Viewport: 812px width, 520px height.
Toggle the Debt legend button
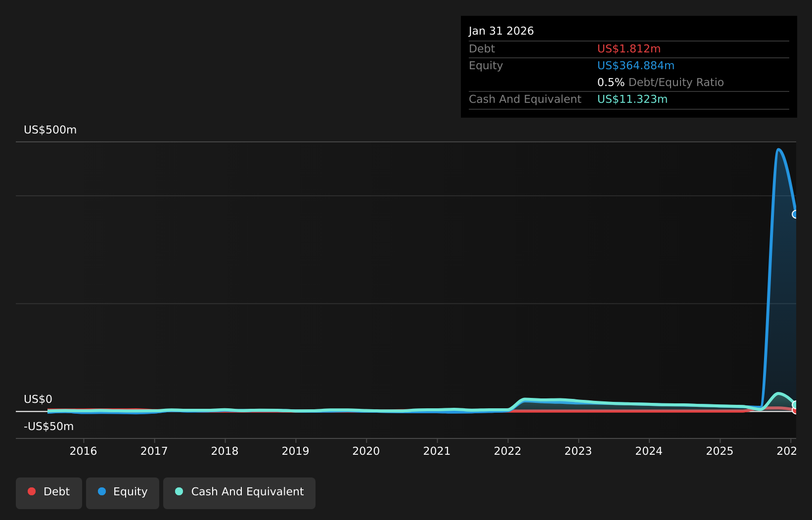click(x=49, y=493)
